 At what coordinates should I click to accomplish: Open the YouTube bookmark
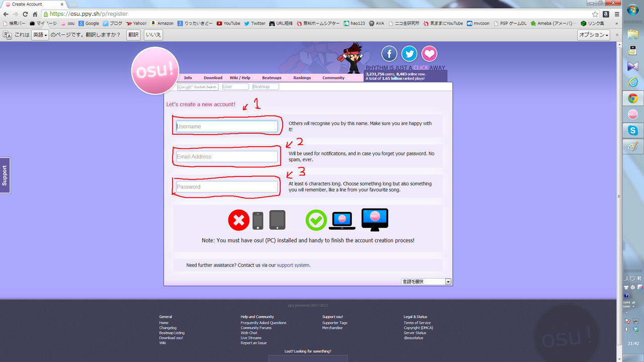[x=228, y=23]
